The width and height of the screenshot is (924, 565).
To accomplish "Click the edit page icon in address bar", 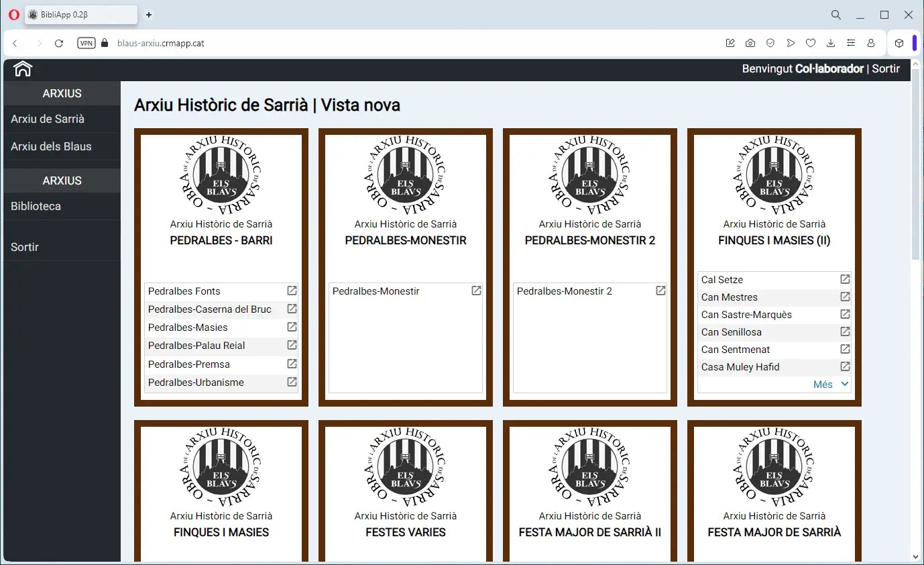I will pyautogui.click(x=730, y=43).
